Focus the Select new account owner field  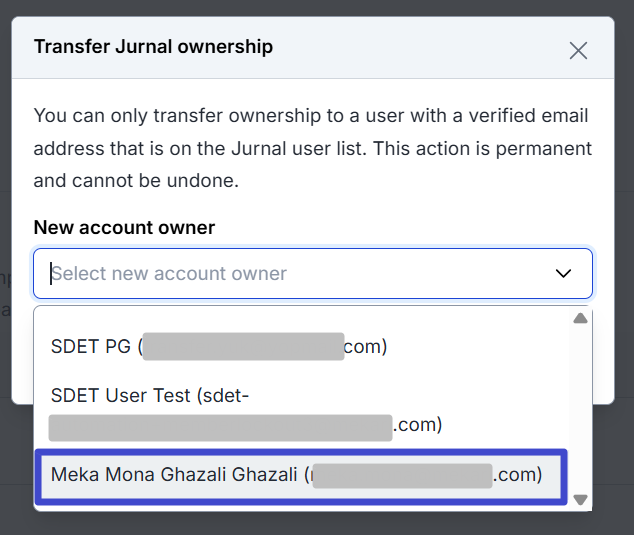[x=290, y=274]
